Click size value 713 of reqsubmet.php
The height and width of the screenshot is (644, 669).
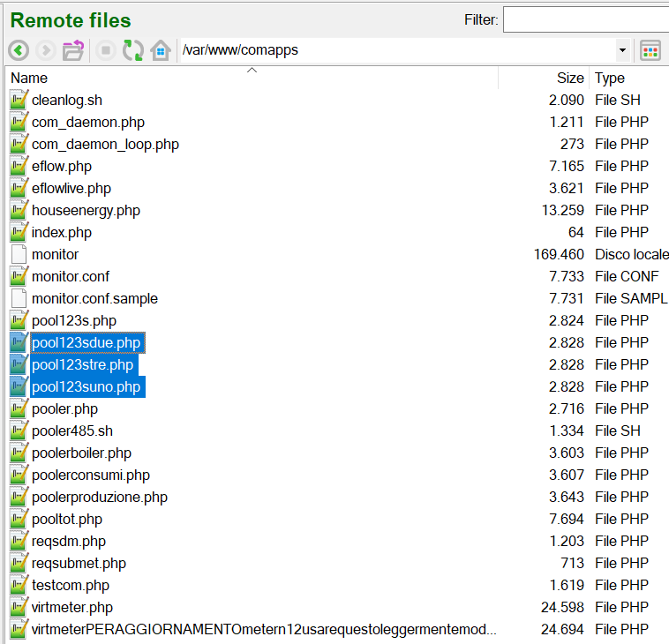[572, 563]
